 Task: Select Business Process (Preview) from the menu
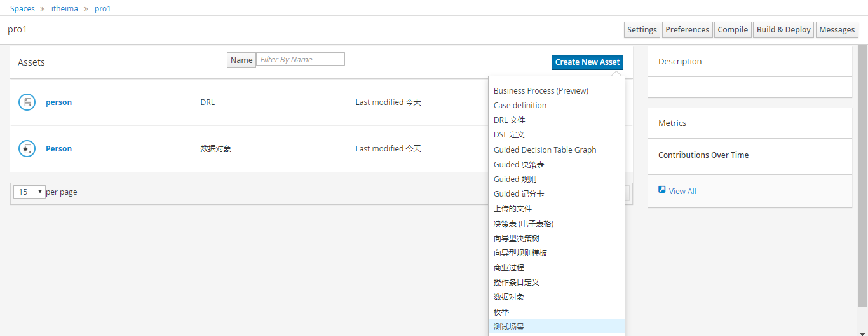click(x=541, y=91)
